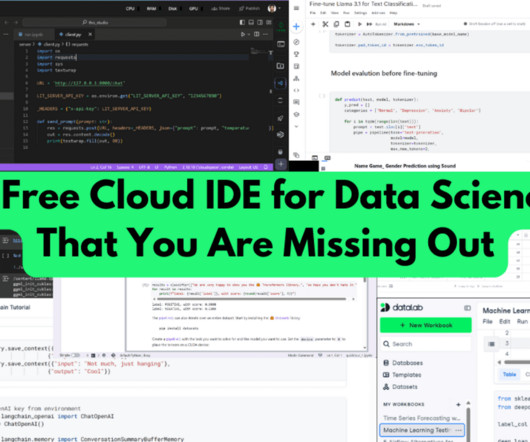The height and width of the screenshot is (442, 530).
Task: Click the New Workbook button in datalab
Action: (x=426, y=325)
